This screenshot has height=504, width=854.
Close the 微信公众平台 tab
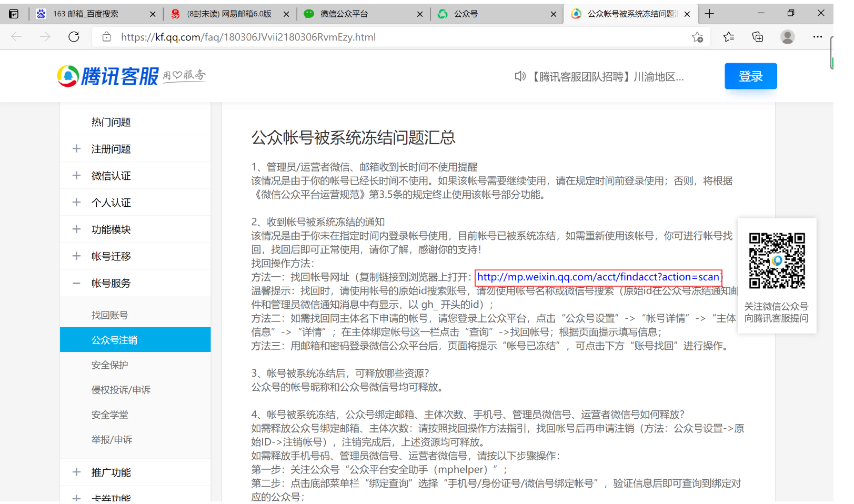tap(420, 14)
